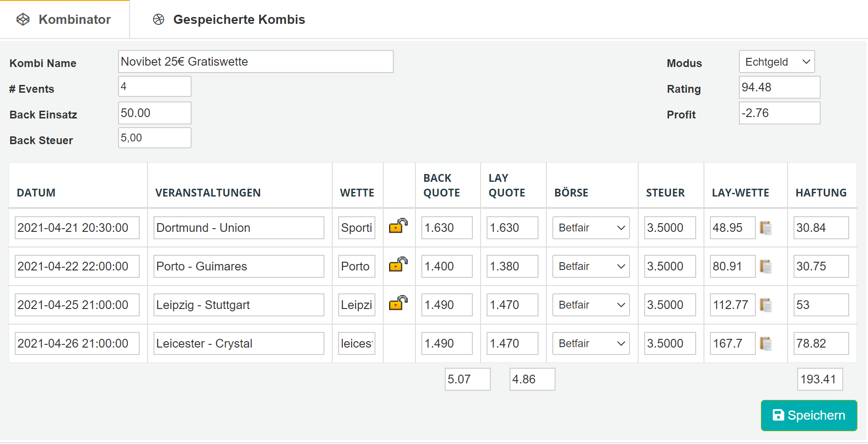Image resolution: width=868 pixels, height=444 pixels.
Task: Toggle the lock icon for Dortmund - Union
Action: point(398,225)
